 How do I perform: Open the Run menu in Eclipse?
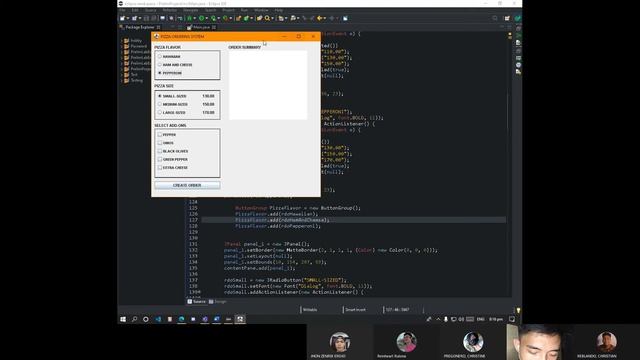coord(244,10)
